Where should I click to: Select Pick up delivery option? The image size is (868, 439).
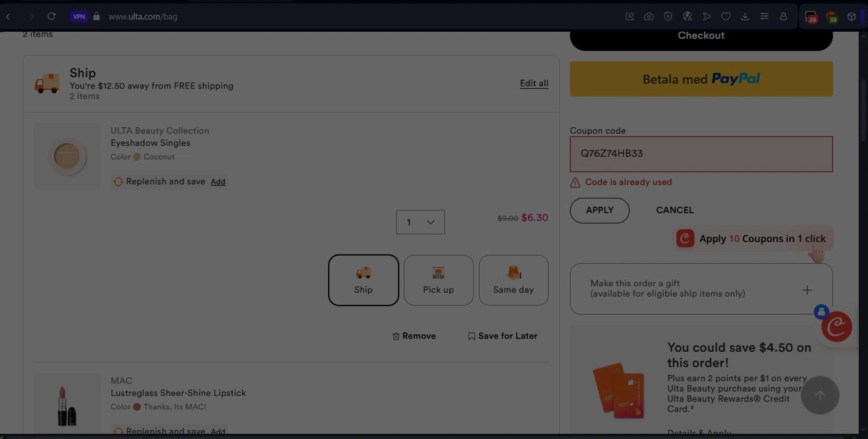point(439,280)
